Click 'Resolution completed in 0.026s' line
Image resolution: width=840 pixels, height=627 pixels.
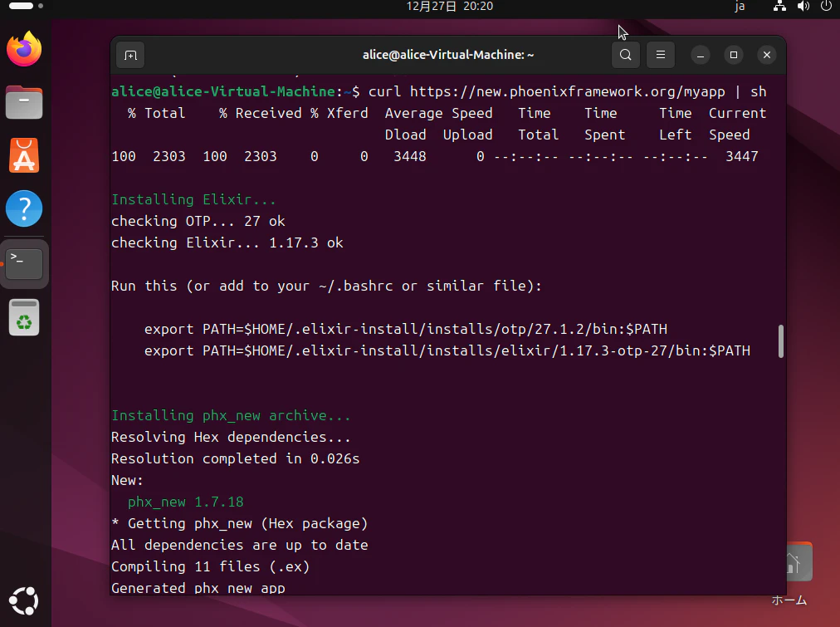[x=235, y=458]
